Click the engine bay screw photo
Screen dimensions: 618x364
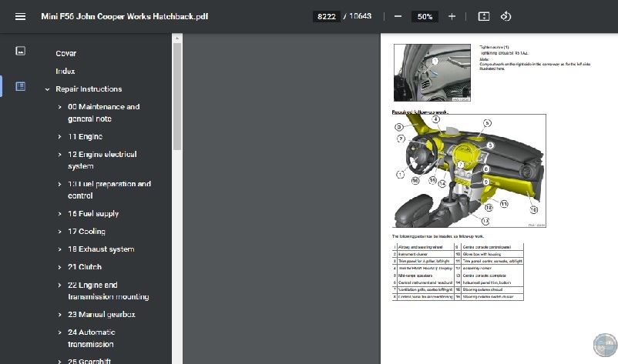[432, 73]
